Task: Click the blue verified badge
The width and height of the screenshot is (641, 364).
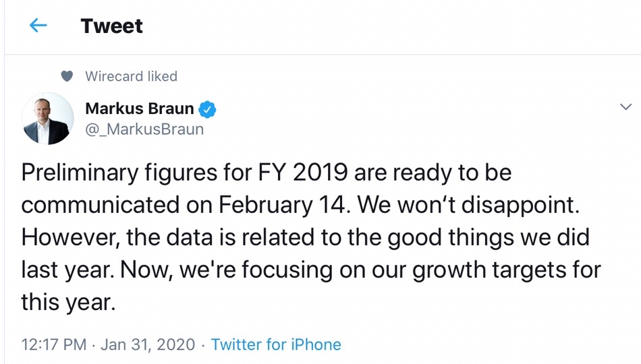Action: tap(208, 109)
